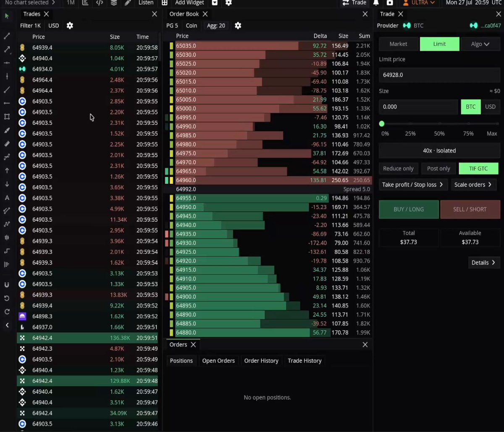Open the Add Widget dropdown arrow
This screenshot has height=432, width=504.
(215, 3)
